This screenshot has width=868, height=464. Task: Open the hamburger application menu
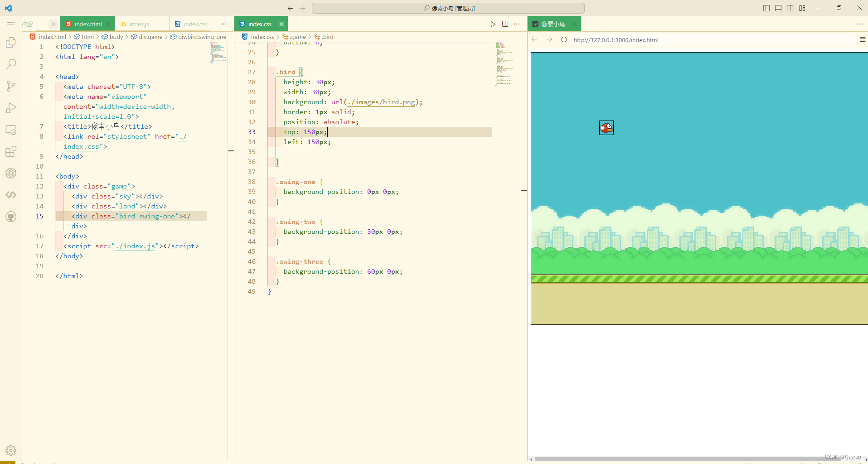[11, 24]
